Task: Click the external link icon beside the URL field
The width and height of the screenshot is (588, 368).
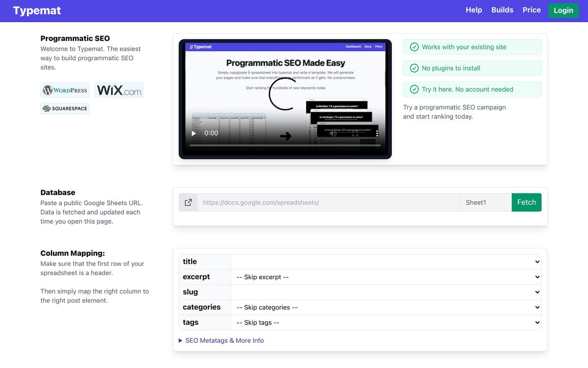Action: click(188, 202)
